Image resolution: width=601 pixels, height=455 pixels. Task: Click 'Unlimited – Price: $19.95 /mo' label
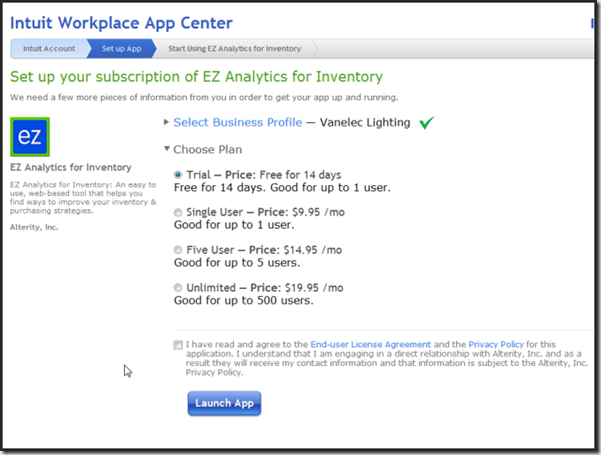(264, 288)
